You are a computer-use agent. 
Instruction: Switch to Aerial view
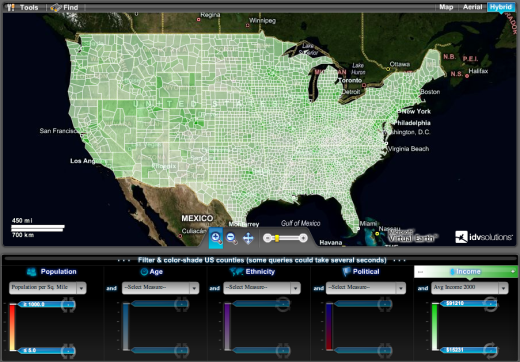472,7
